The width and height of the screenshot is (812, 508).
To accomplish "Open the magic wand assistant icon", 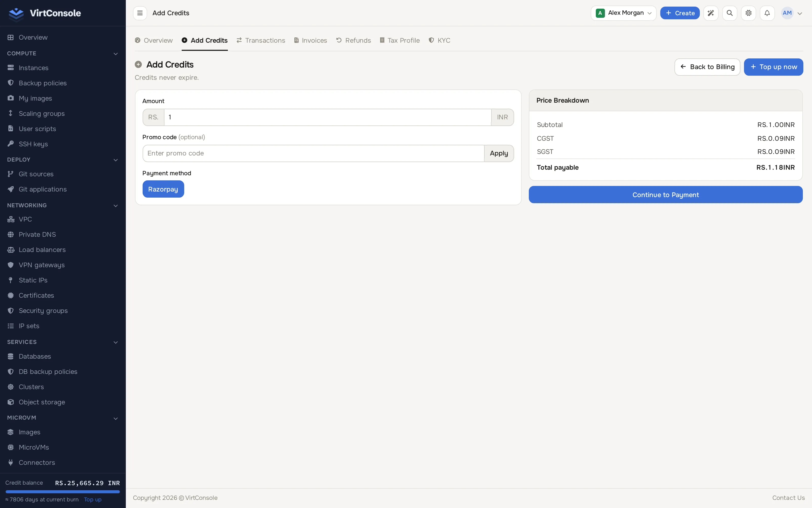I will 711,13.
